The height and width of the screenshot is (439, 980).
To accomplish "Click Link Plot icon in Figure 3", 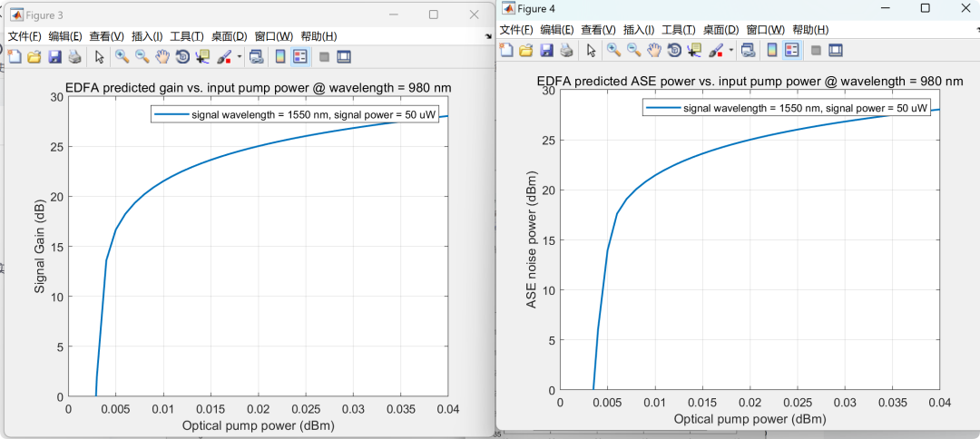I will (x=256, y=57).
